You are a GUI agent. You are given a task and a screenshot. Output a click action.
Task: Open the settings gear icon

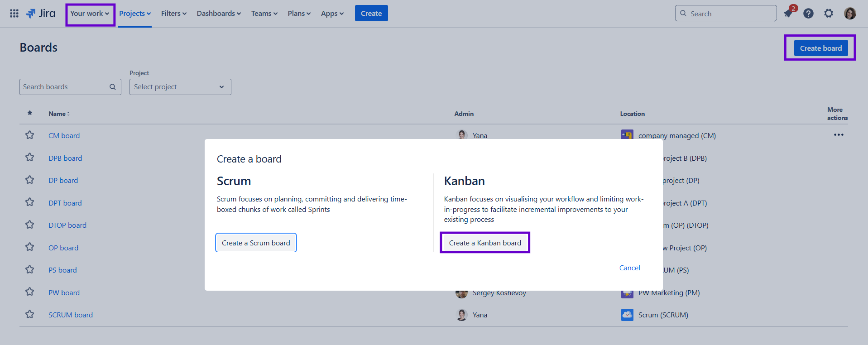click(x=829, y=14)
